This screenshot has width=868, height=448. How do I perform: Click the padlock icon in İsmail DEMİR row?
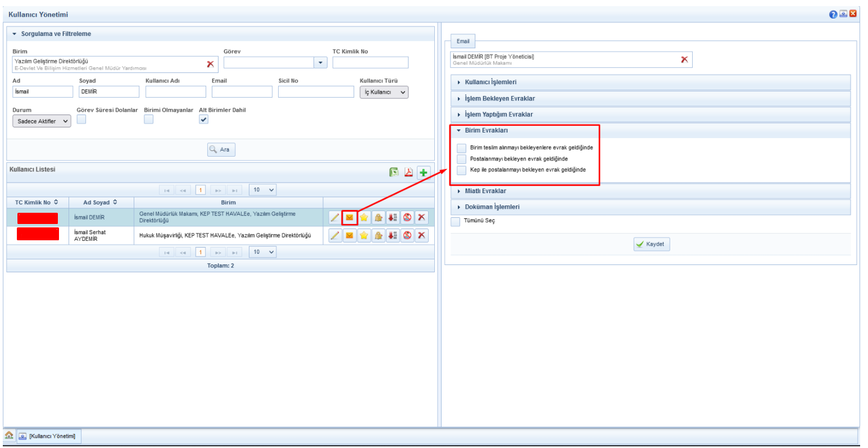point(379,218)
